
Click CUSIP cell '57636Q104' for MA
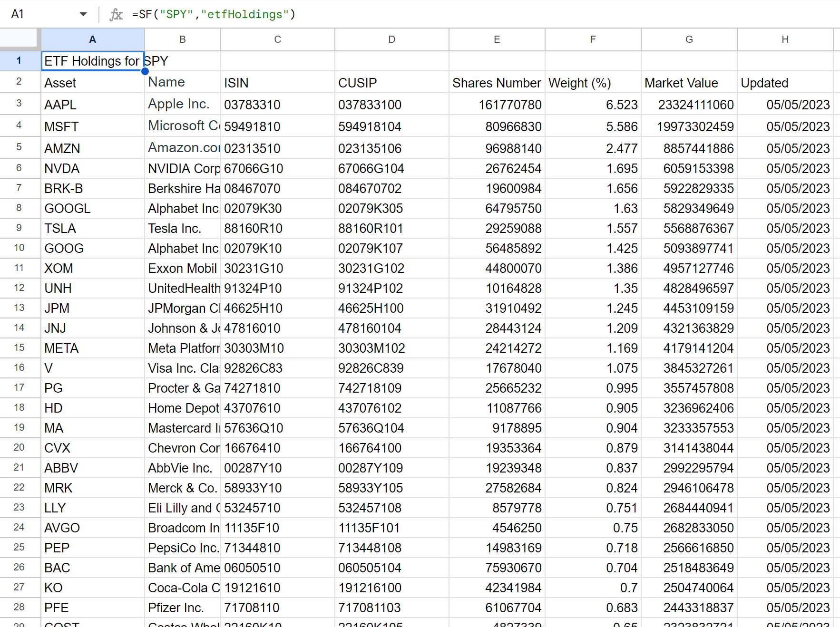[392, 428]
